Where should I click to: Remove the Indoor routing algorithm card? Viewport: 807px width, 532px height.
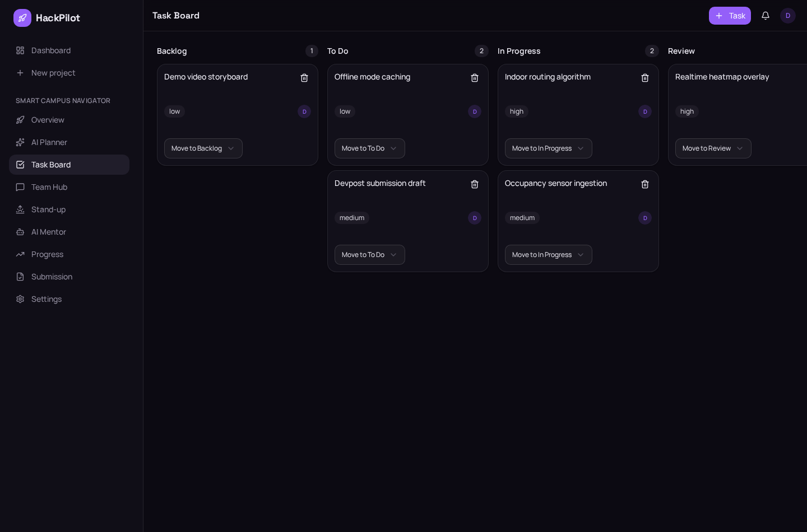click(645, 78)
